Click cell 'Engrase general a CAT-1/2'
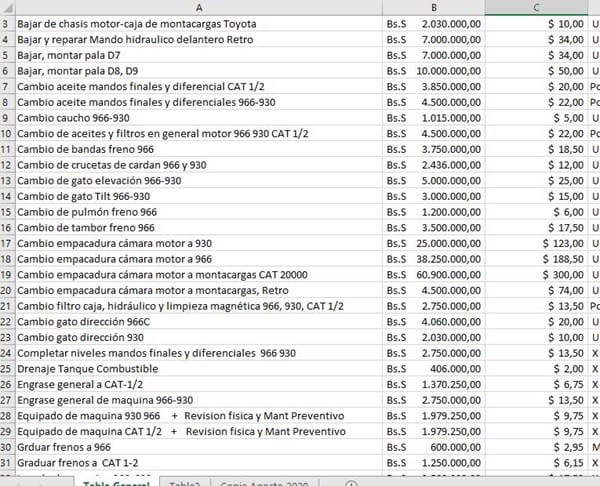The width and height of the screenshot is (600, 486). click(x=199, y=385)
